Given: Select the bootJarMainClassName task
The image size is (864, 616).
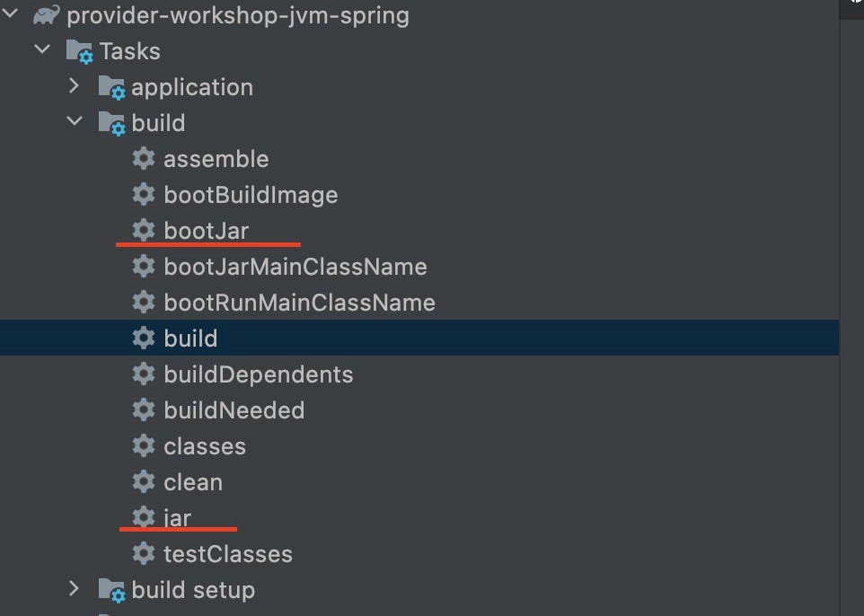Looking at the screenshot, I should coord(295,267).
